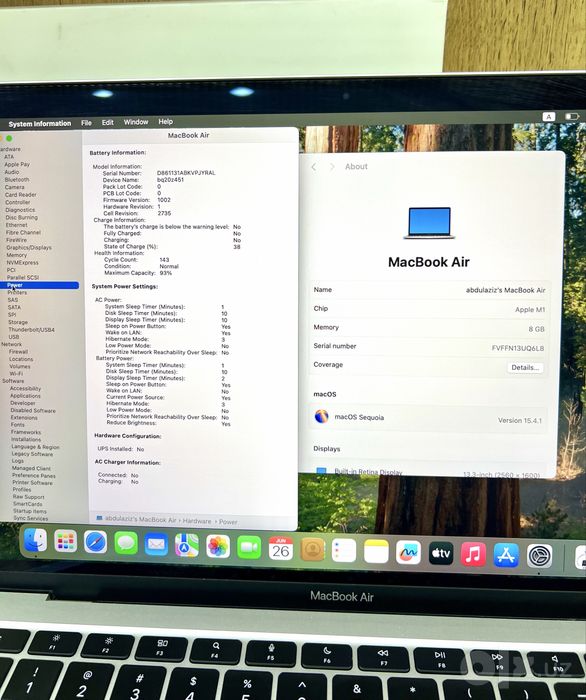This screenshot has width=586, height=700.
Task: Open Music app in the Dock
Action: click(473, 554)
